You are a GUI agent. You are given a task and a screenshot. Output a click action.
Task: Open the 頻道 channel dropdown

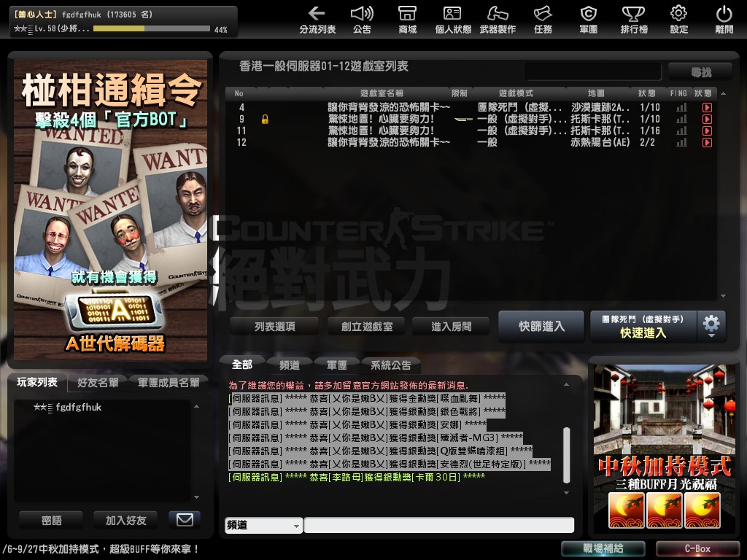pos(263,525)
